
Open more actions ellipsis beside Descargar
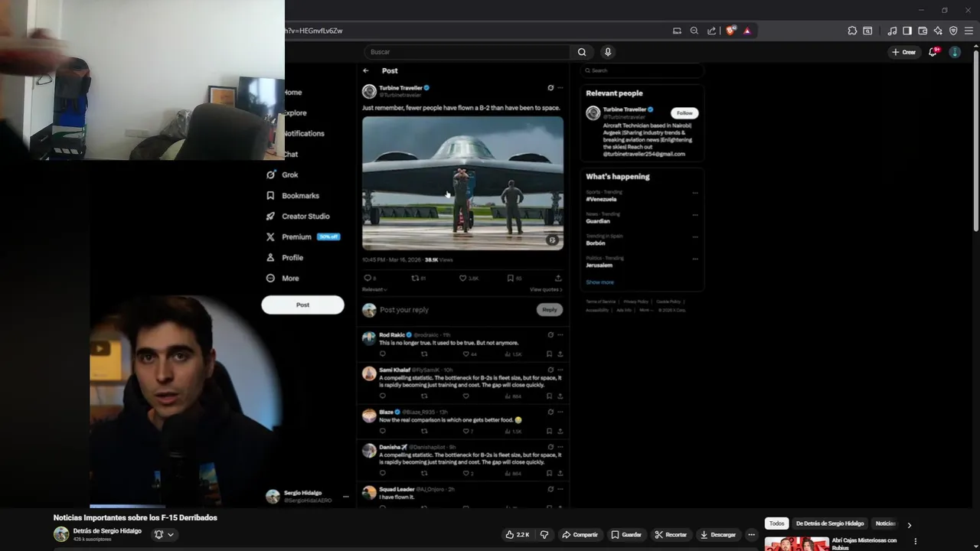(751, 534)
